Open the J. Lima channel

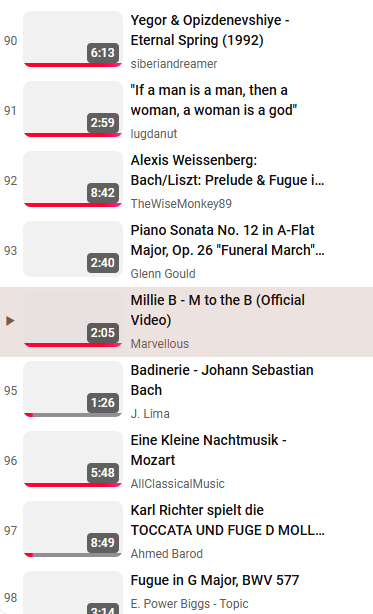pos(150,414)
